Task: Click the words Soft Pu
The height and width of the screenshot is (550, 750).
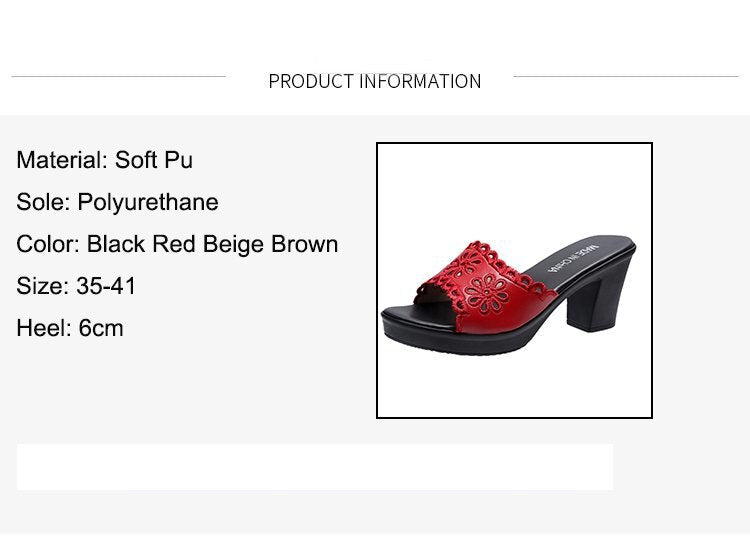Action: click(x=154, y=160)
